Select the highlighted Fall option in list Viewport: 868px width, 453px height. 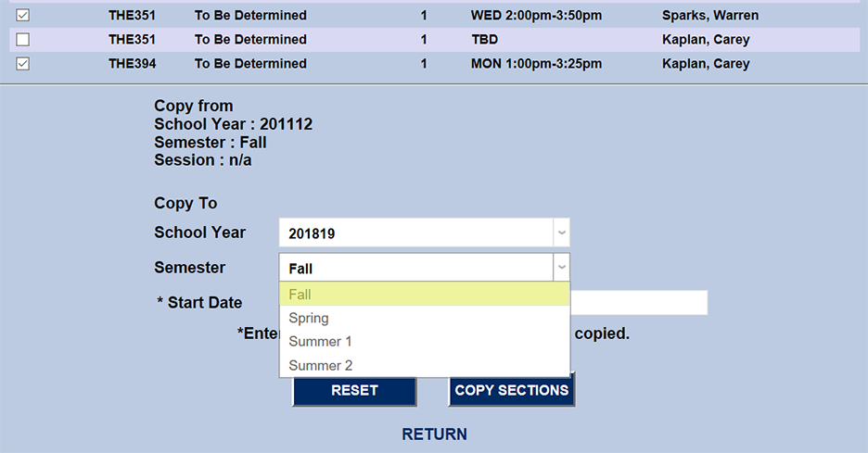click(x=424, y=295)
